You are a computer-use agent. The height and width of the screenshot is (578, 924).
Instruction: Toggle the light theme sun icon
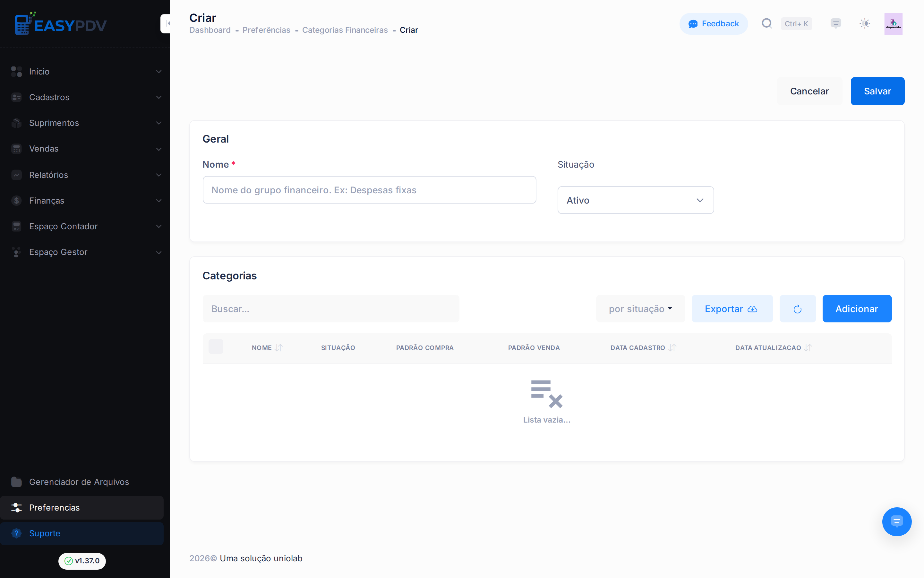(x=865, y=24)
